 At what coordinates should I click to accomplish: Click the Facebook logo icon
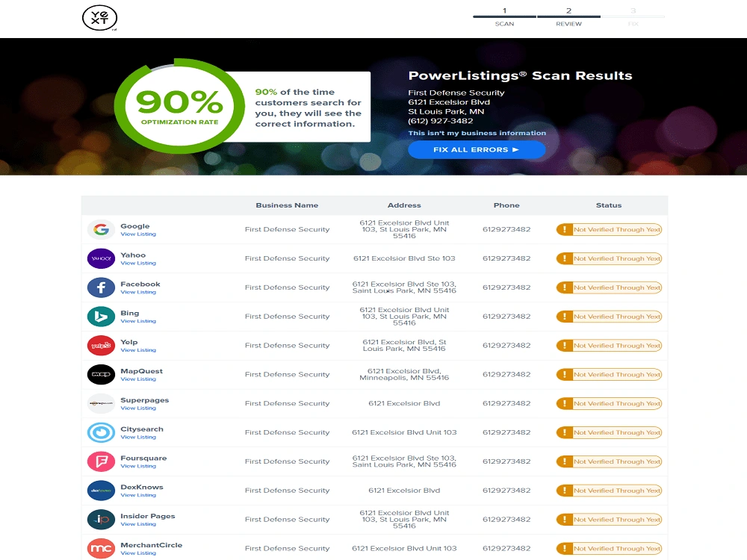click(x=101, y=287)
